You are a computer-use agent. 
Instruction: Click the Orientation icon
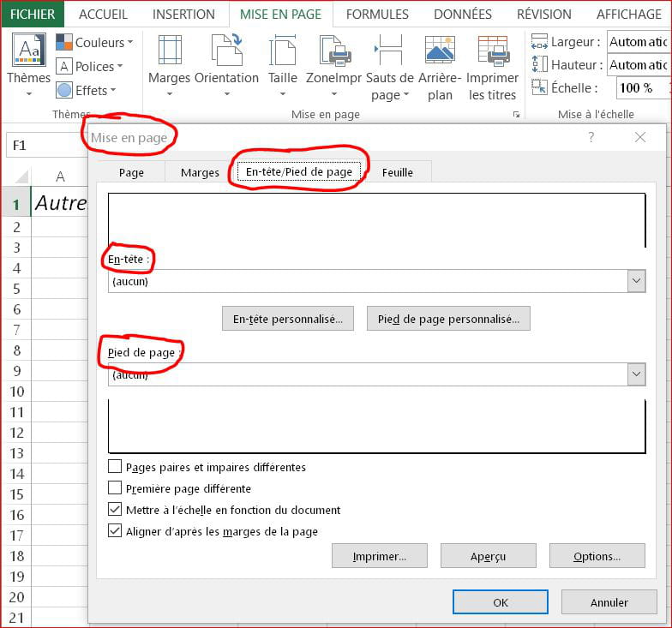click(x=226, y=50)
